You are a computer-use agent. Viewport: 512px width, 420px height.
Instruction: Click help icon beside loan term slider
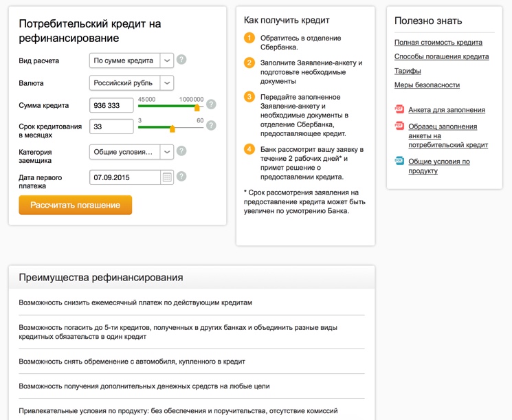211,126
